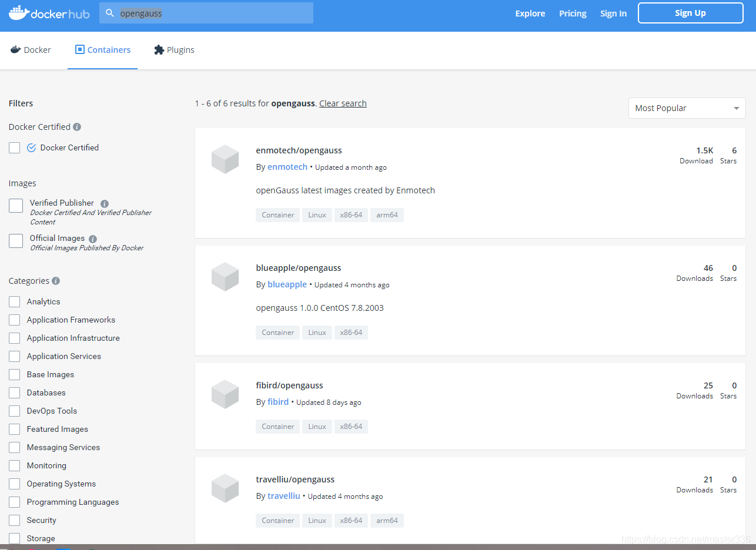Image resolution: width=756 pixels, height=550 pixels.
Task: Select the puzzle-piece Plugins icon
Action: 158,50
